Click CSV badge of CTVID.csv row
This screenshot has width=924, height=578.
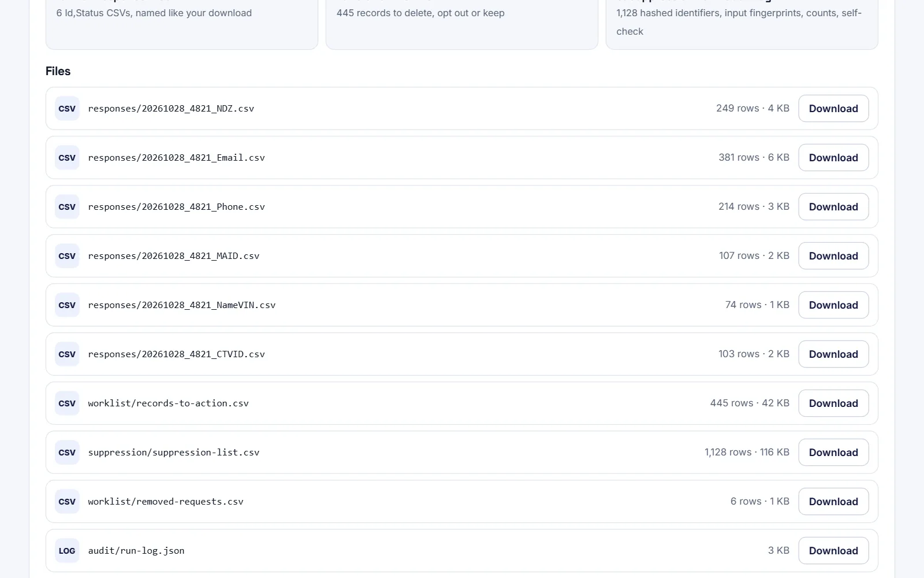click(x=67, y=354)
